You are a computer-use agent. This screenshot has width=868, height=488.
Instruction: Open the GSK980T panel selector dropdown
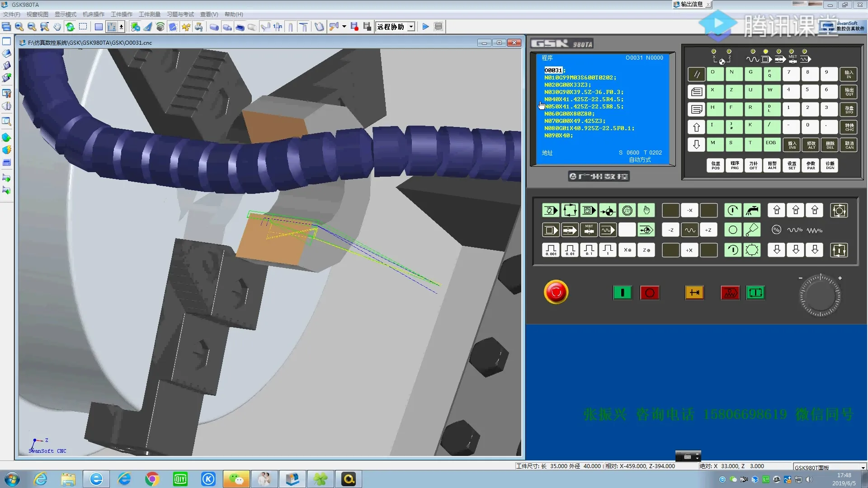pyautogui.click(x=863, y=468)
